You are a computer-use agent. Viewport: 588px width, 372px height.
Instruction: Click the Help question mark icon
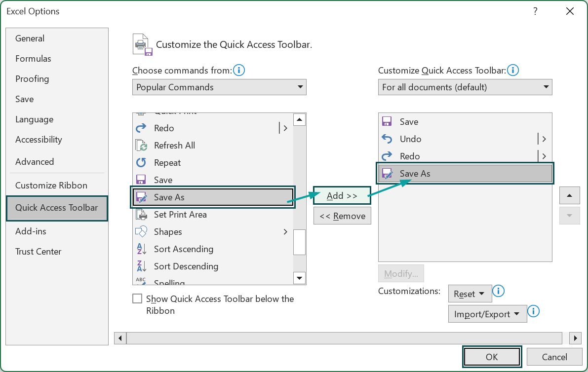tap(535, 11)
